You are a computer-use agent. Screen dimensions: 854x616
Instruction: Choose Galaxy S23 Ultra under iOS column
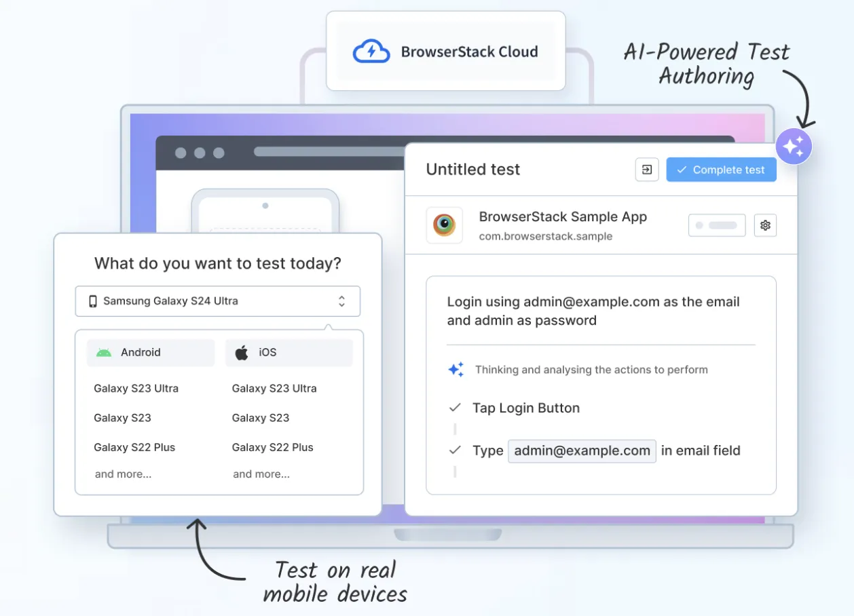point(274,389)
